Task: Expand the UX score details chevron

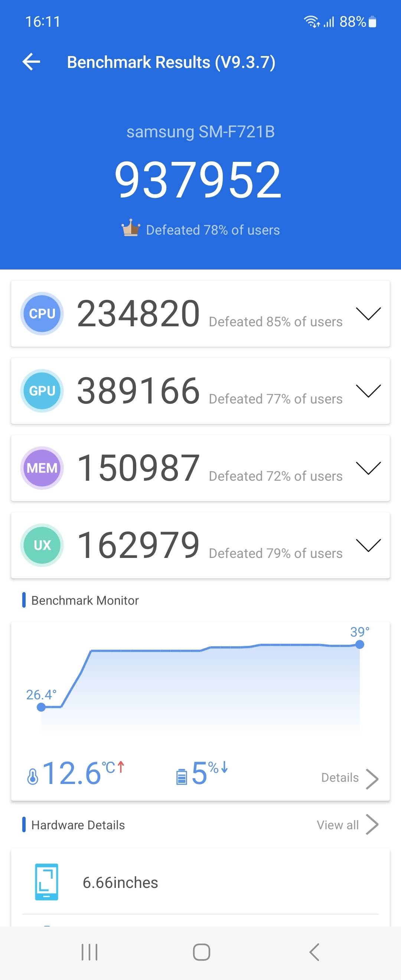Action: 368,545
